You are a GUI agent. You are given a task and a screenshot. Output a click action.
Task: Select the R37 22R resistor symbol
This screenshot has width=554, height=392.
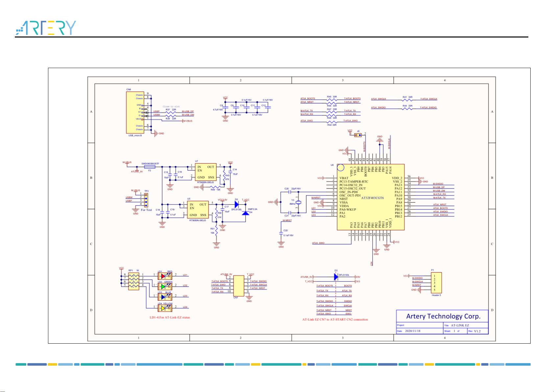click(171, 112)
